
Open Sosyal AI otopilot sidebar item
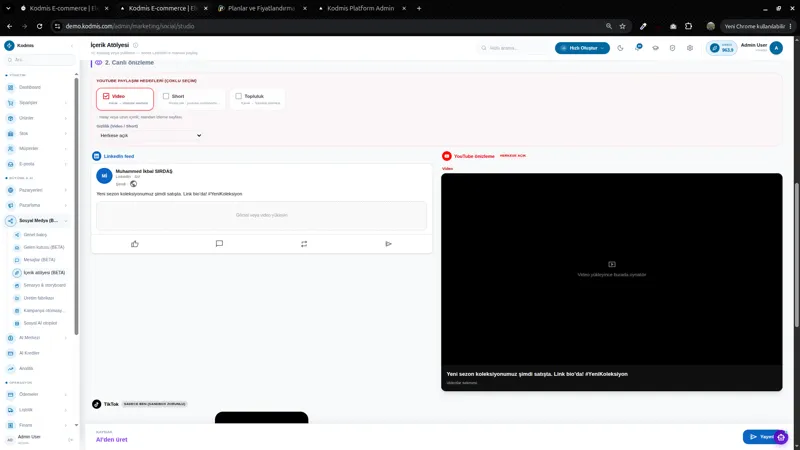pos(40,323)
